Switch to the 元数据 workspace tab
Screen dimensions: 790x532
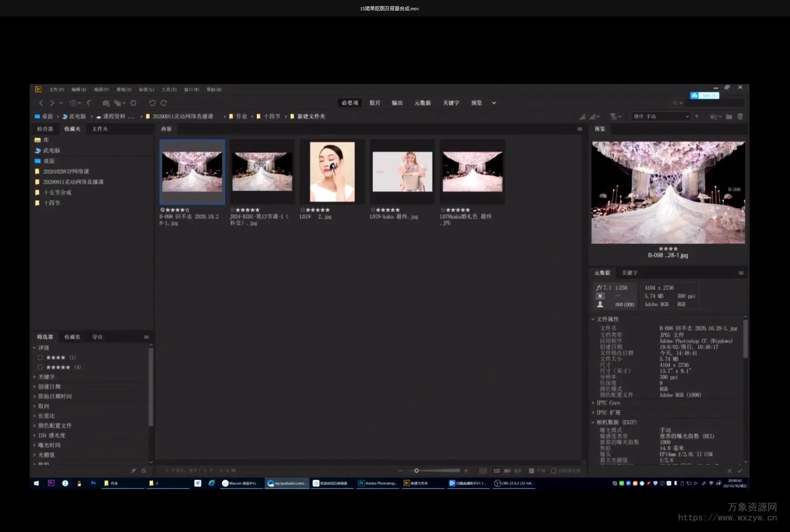point(422,103)
